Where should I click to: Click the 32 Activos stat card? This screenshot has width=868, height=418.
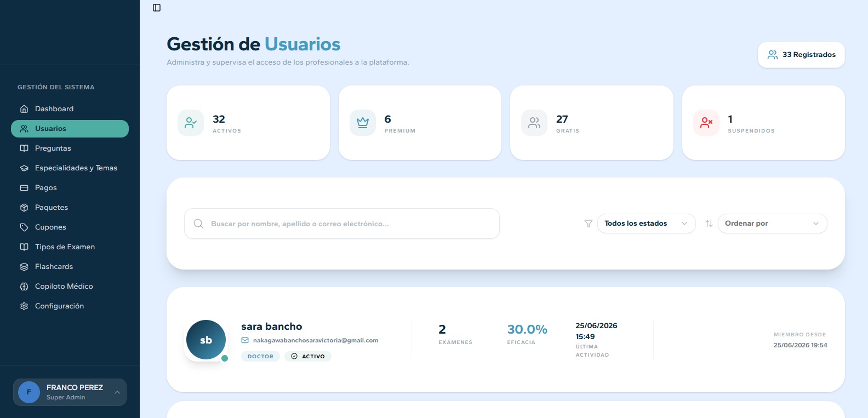pyautogui.click(x=248, y=123)
